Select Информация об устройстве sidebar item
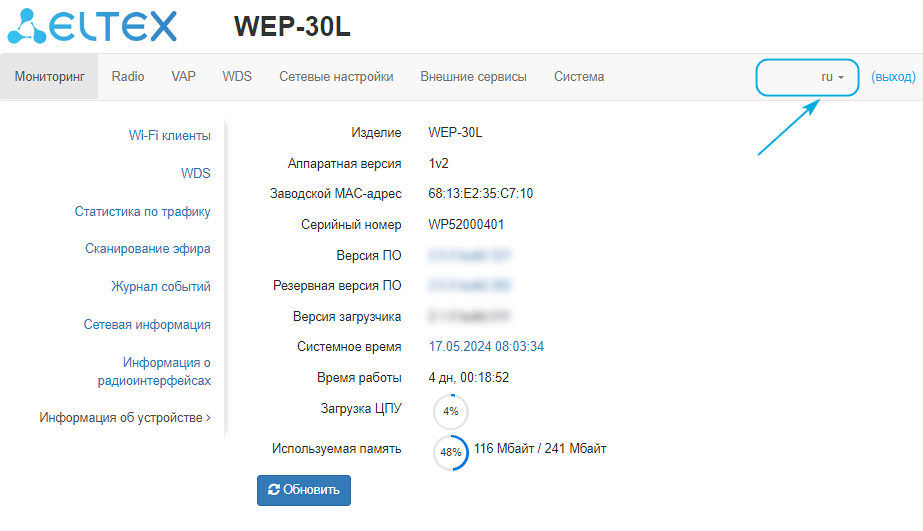The image size is (923, 531). [x=125, y=417]
